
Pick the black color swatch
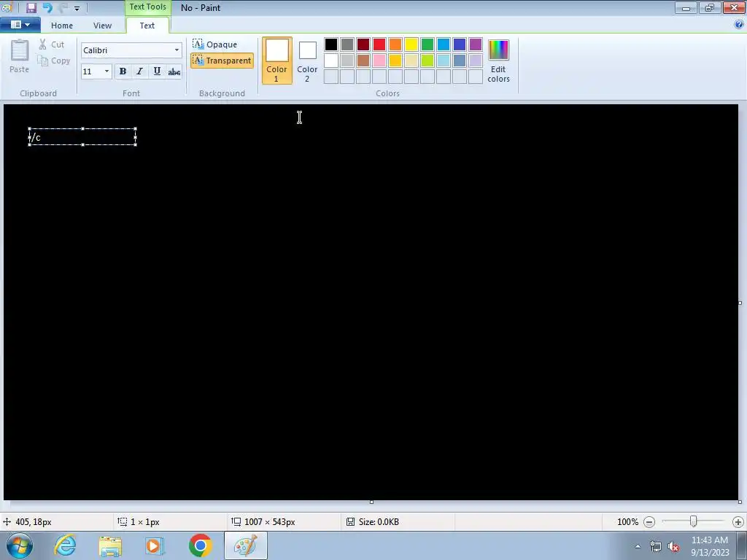331,44
